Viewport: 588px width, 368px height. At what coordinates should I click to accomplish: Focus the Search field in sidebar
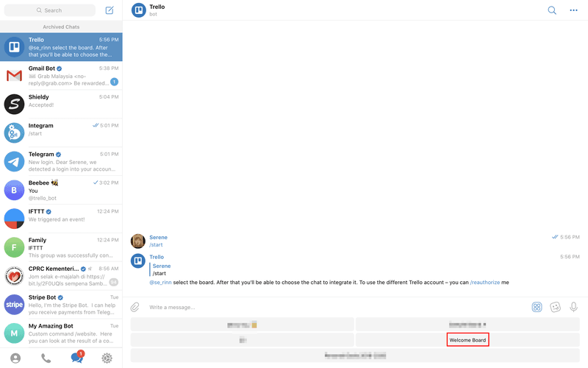coord(49,10)
